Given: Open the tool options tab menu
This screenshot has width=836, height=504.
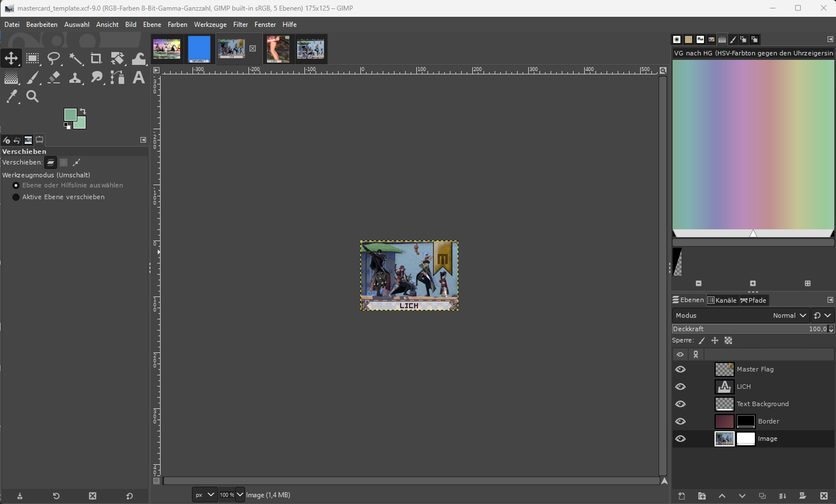Looking at the screenshot, I should click(x=143, y=140).
